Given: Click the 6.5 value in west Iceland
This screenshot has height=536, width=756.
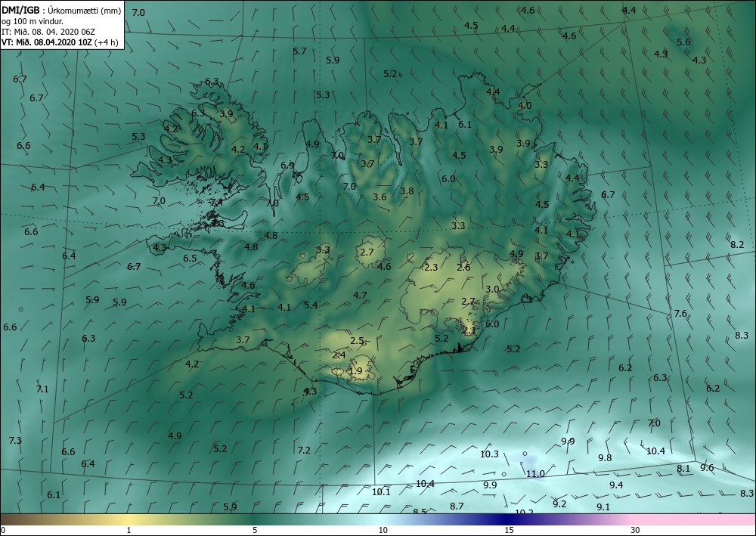Looking at the screenshot, I should pos(190,259).
